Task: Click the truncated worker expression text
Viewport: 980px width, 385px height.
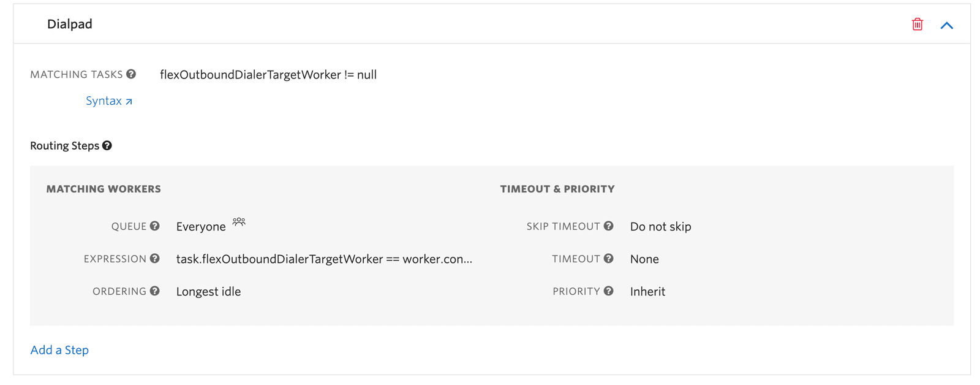Action: tap(323, 259)
